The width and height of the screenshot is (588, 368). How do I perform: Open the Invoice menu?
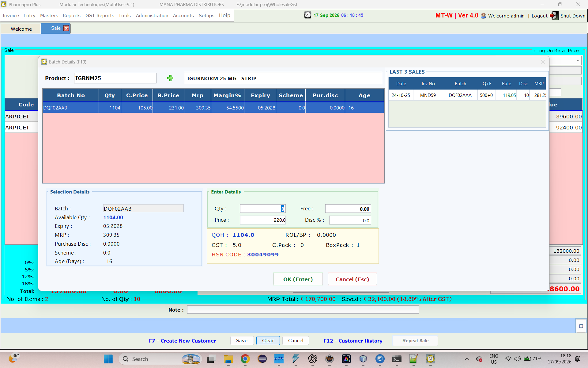tap(11, 16)
